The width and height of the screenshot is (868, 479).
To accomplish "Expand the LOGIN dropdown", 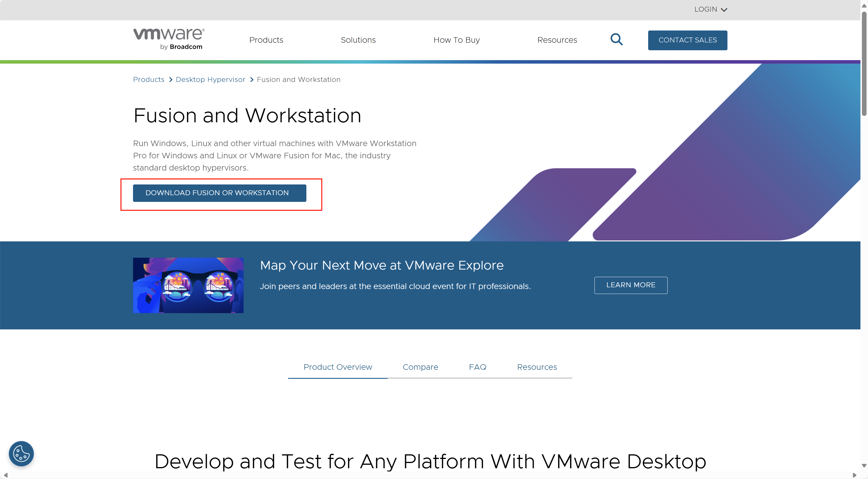I will point(710,9).
